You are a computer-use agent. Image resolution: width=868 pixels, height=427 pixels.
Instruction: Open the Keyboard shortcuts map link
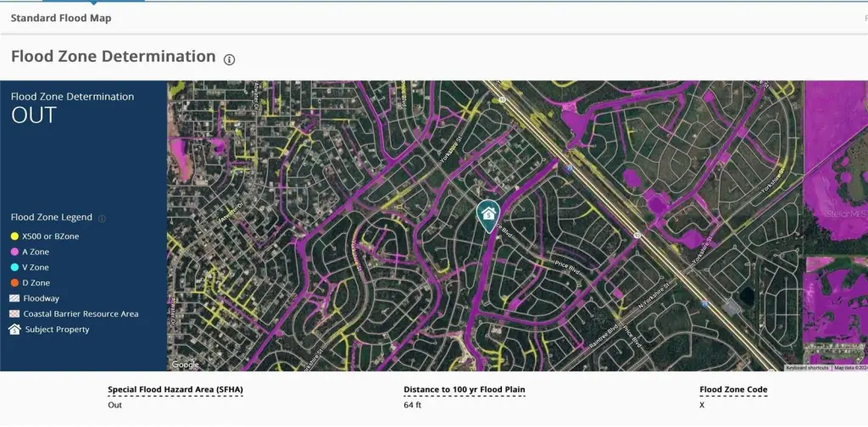click(807, 368)
